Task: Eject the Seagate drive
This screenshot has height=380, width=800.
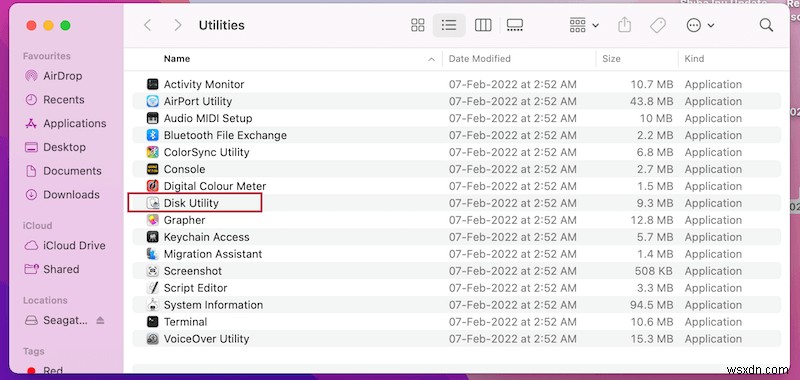Action: tap(100, 320)
